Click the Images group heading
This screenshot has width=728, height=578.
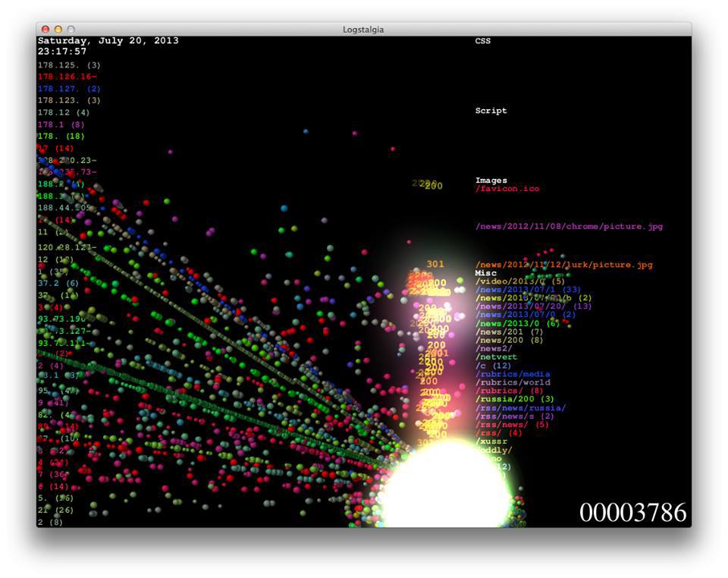491,181
